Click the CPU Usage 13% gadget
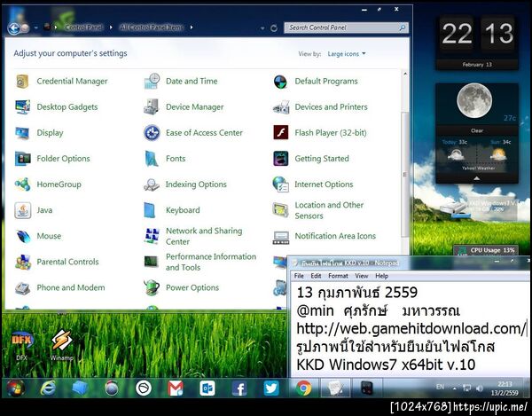This screenshot has width=532, height=416. pyautogui.click(x=486, y=250)
